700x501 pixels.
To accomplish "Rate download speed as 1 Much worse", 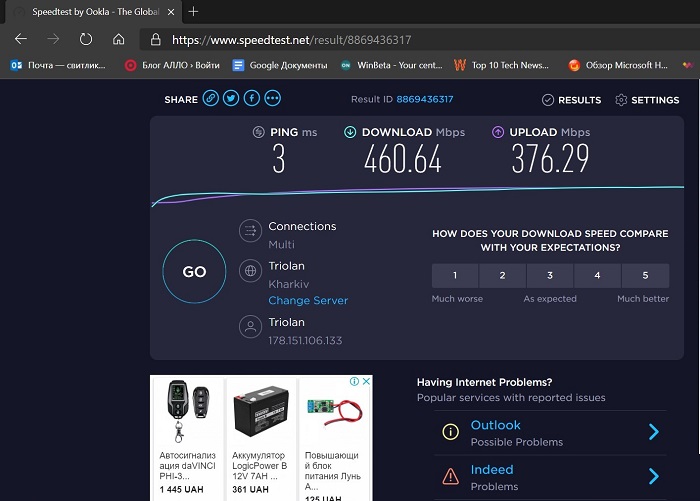I will click(x=455, y=276).
